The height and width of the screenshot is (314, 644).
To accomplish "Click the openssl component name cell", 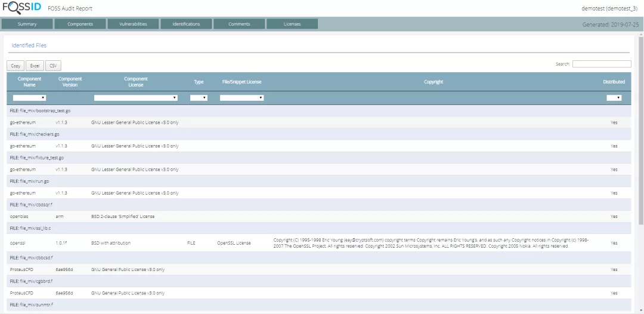I will pos(18,243).
